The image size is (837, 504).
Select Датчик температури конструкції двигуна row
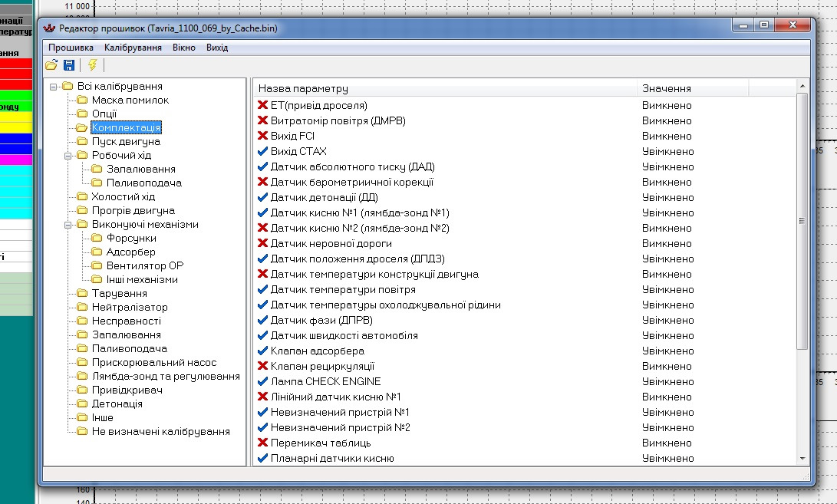[526, 274]
